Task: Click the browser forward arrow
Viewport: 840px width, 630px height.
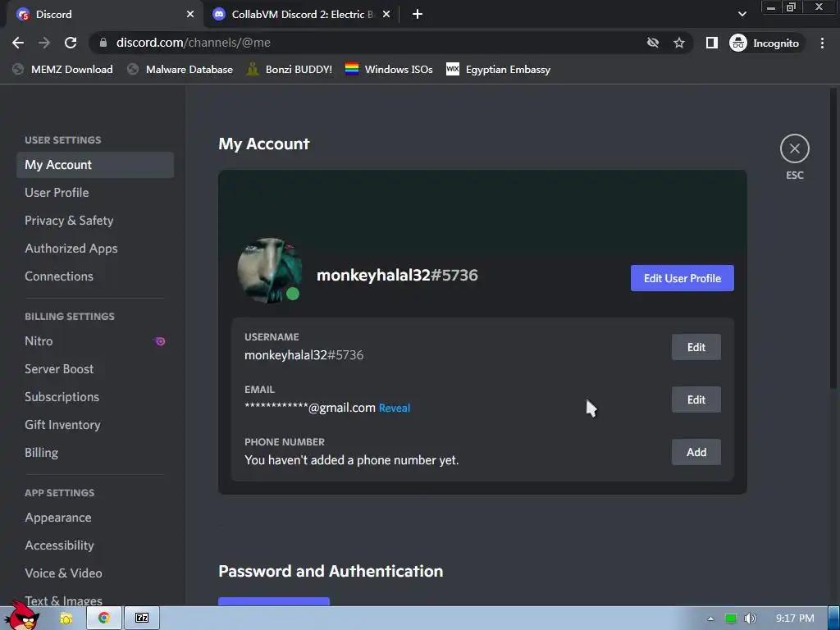Action: coord(44,43)
